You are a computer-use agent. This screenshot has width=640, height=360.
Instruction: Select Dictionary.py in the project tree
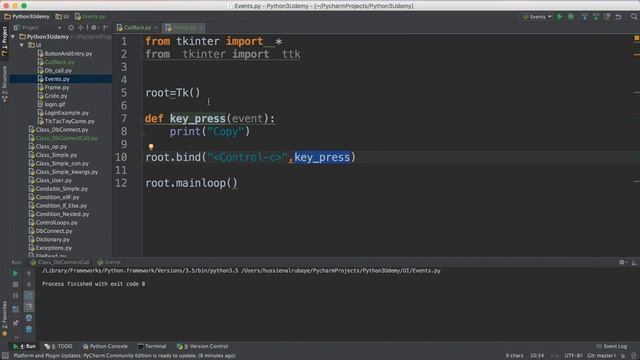click(x=49, y=240)
